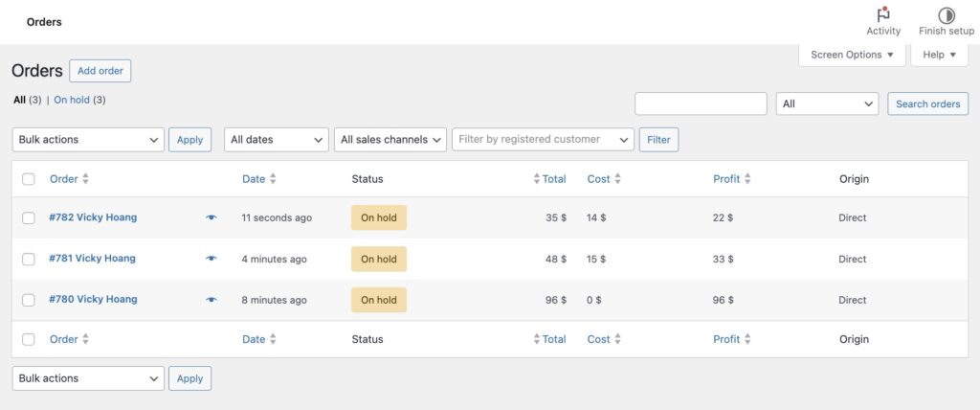
Task: Focus the order search text field
Action: (701, 103)
